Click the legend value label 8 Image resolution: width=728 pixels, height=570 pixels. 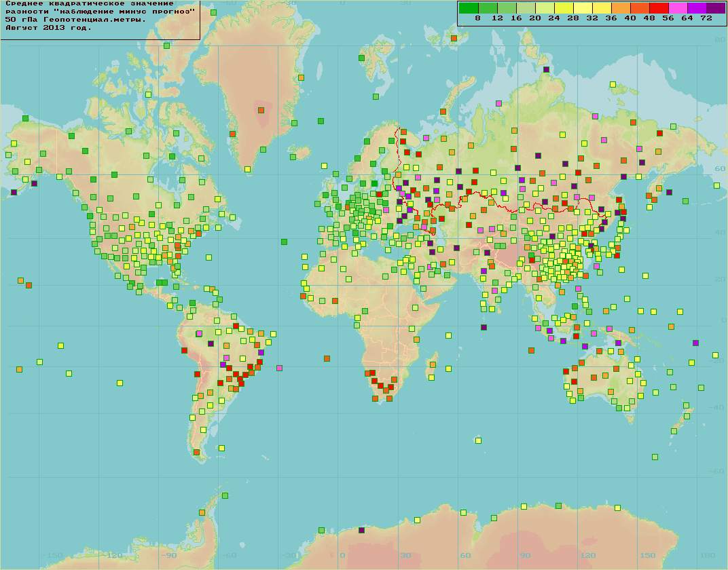(x=478, y=18)
